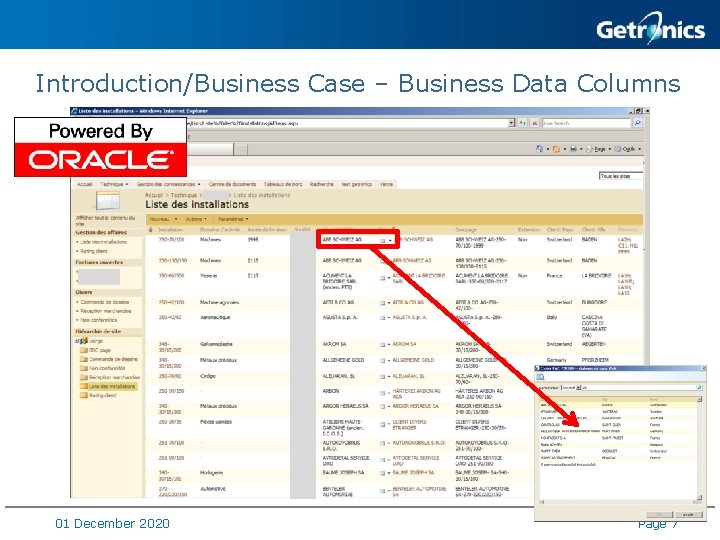
Task: Open Rating client quick launch link
Action: pyautogui.click(x=94, y=251)
